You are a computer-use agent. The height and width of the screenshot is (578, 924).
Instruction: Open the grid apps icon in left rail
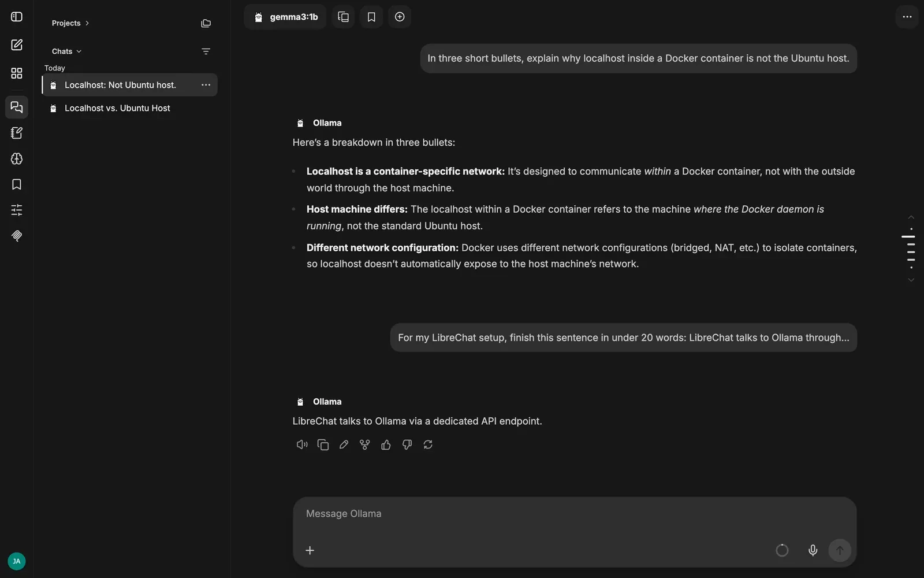point(17,73)
